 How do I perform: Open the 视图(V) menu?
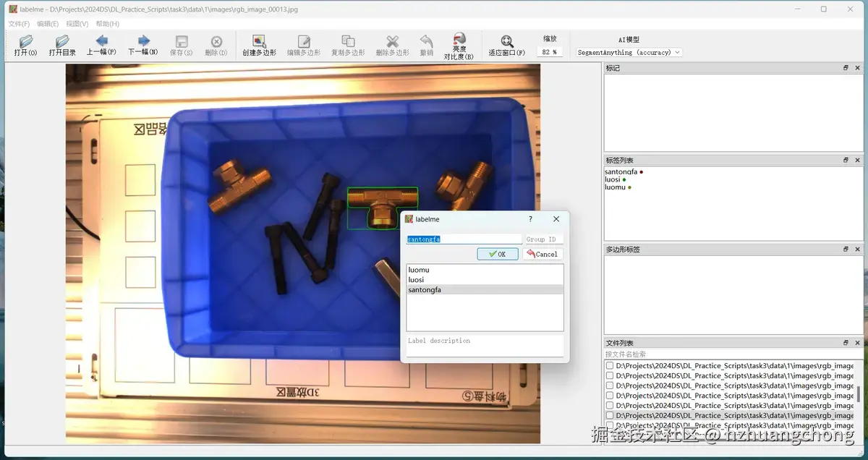pyautogui.click(x=77, y=24)
